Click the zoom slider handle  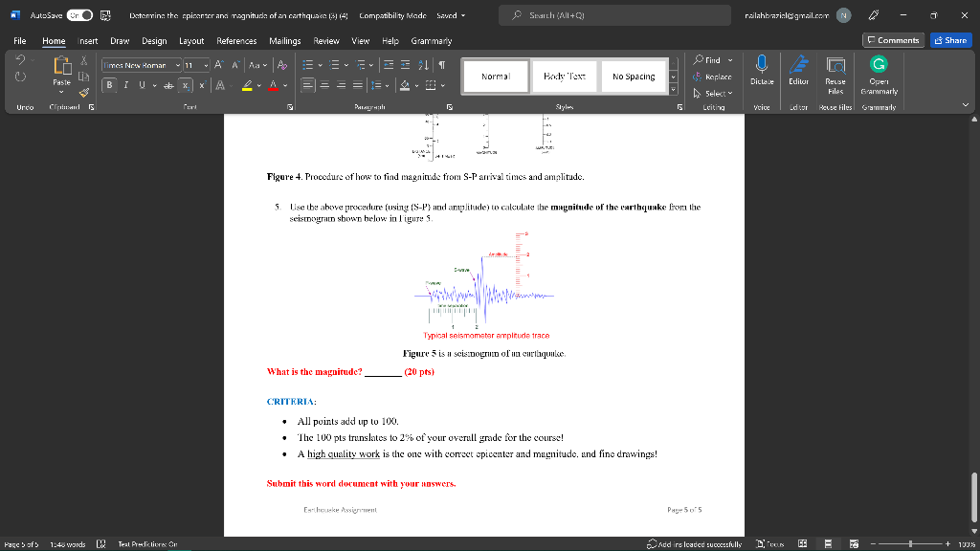(911, 544)
